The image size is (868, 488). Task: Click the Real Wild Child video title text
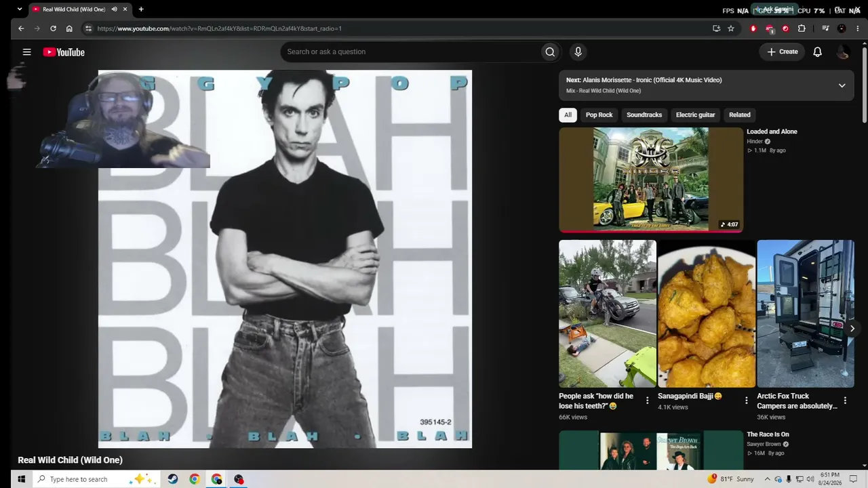coord(71,460)
